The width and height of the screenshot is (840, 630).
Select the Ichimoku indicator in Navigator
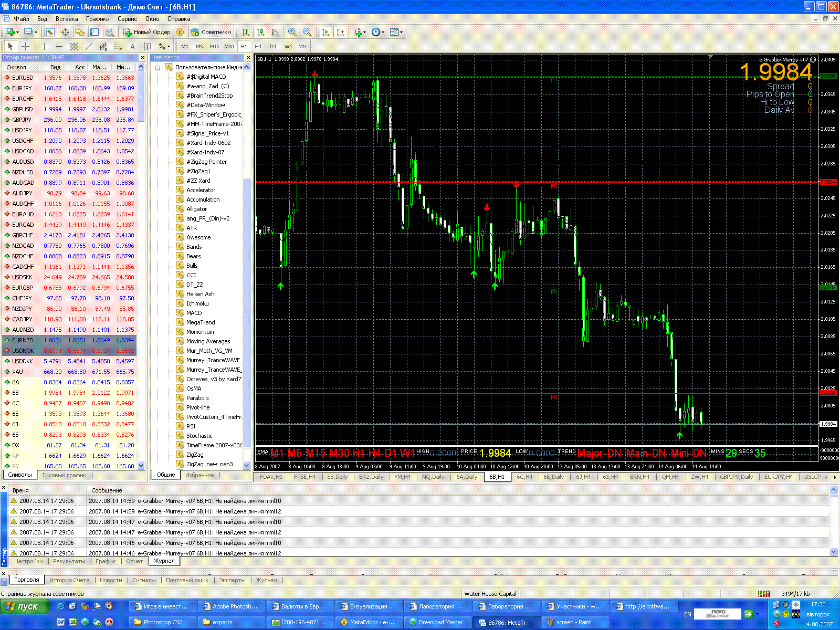[197, 303]
